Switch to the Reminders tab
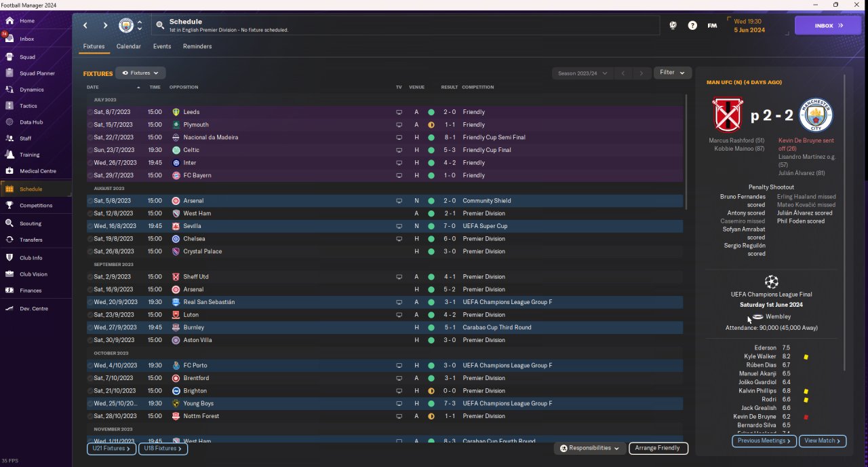This screenshot has height=467, width=868. click(197, 47)
